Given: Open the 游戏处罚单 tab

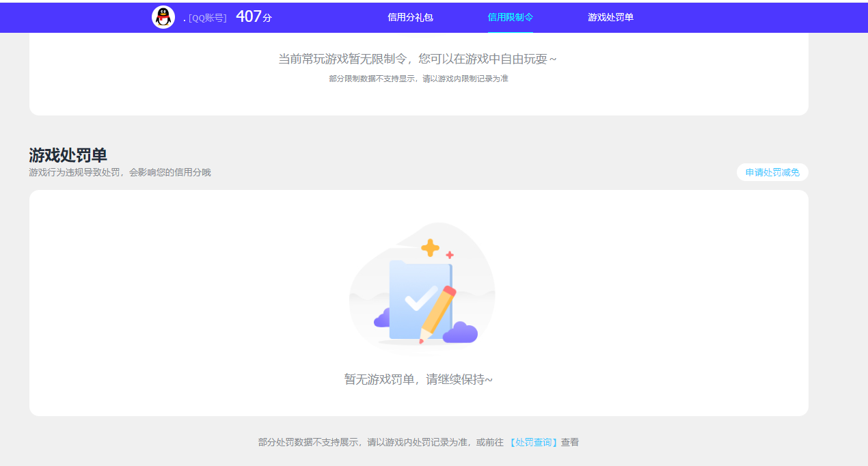Looking at the screenshot, I should [x=610, y=17].
